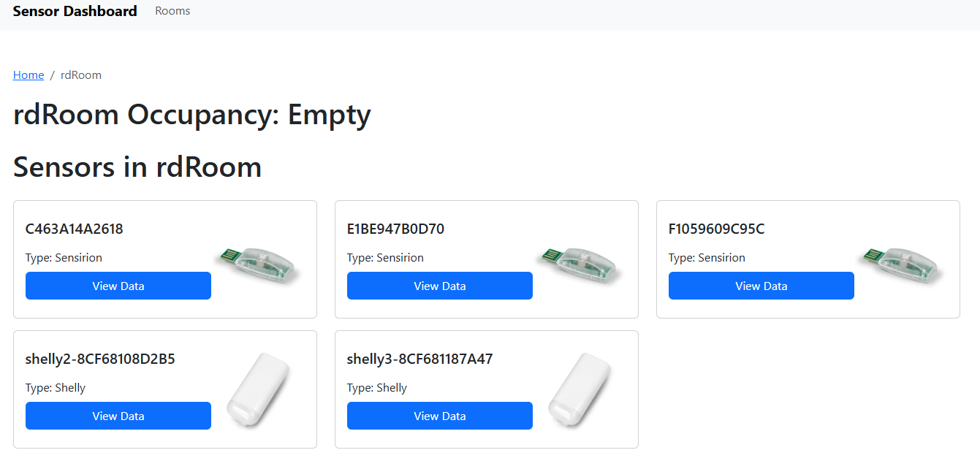This screenshot has width=980, height=461.
Task: Click the Sensor Dashboard brand title
Action: click(x=75, y=11)
